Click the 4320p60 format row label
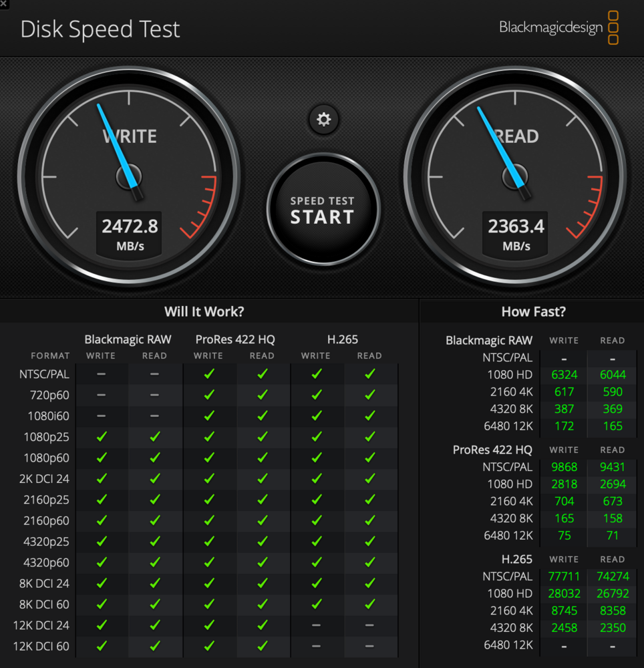Screen dimensions: 644x668 (44, 562)
